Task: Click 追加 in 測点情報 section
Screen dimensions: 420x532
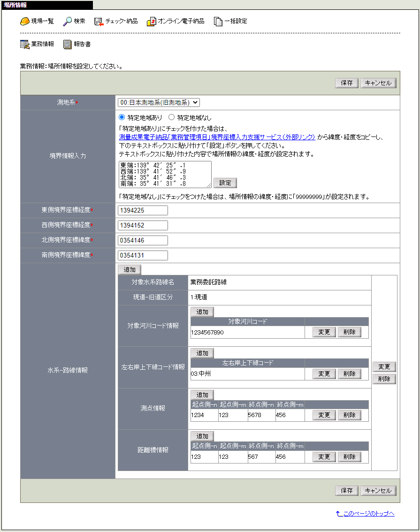Action: 202,395
